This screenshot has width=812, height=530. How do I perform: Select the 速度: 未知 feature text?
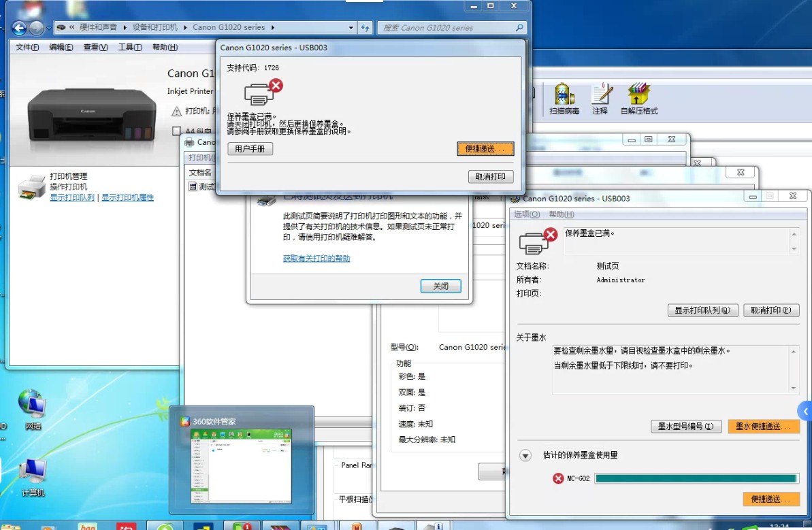point(415,424)
